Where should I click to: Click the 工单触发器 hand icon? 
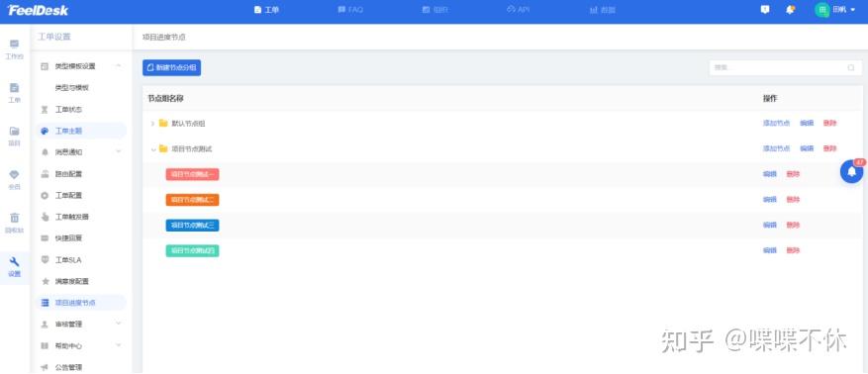45,217
